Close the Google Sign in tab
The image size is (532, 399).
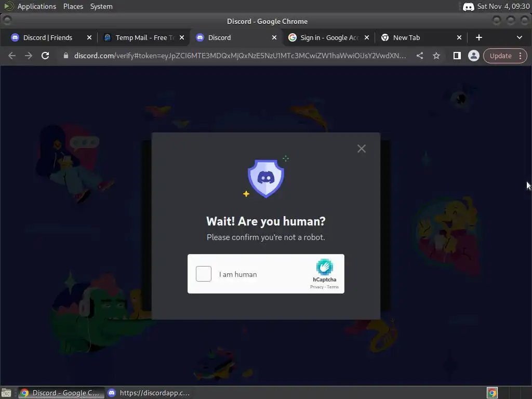pyautogui.click(x=367, y=37)
